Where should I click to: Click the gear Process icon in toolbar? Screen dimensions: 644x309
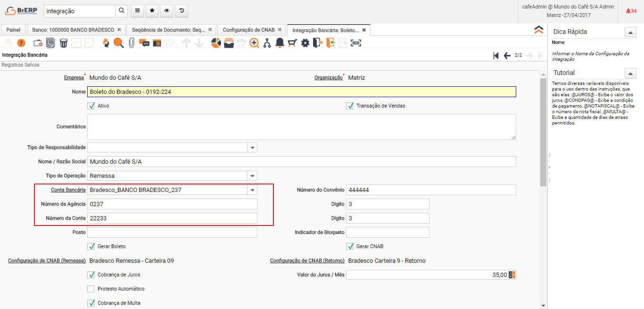[305, 43]
